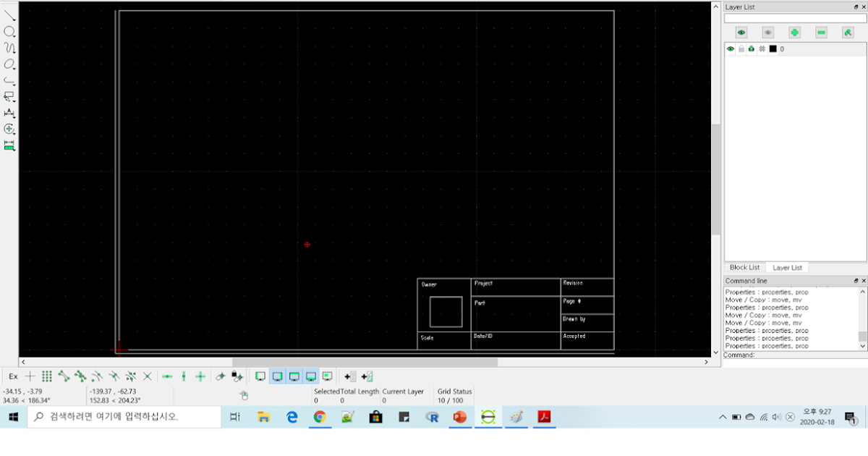Click the vertical canvas scrollbar thumb

coord(716,179)
